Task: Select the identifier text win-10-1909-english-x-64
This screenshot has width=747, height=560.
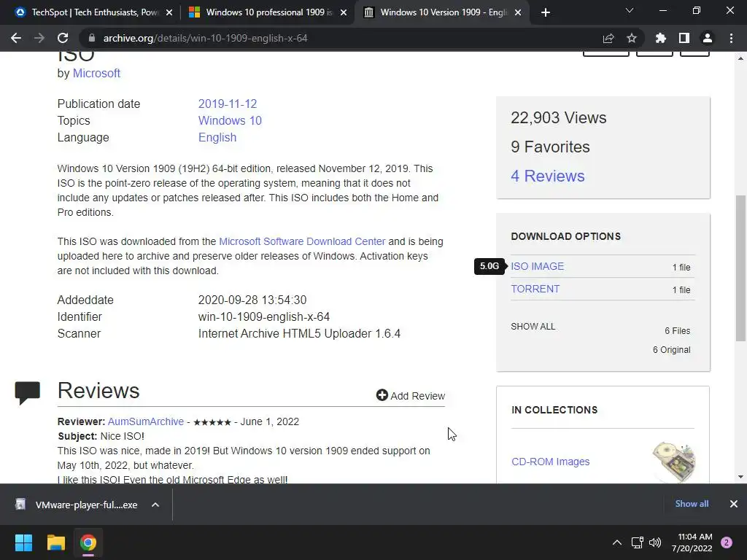Action: (264, 316)
